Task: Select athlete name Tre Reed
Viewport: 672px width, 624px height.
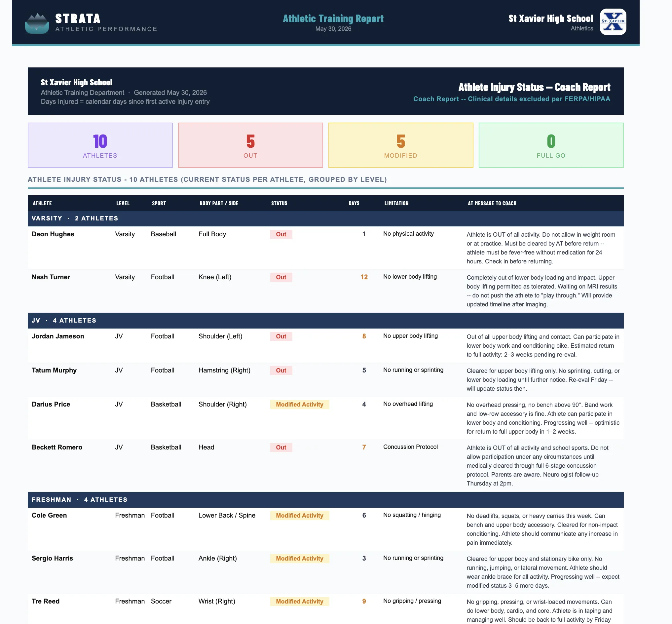Action: coord(46,602)
